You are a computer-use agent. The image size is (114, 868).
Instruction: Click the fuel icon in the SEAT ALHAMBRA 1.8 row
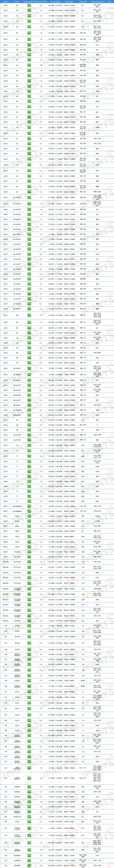(30, 506)
